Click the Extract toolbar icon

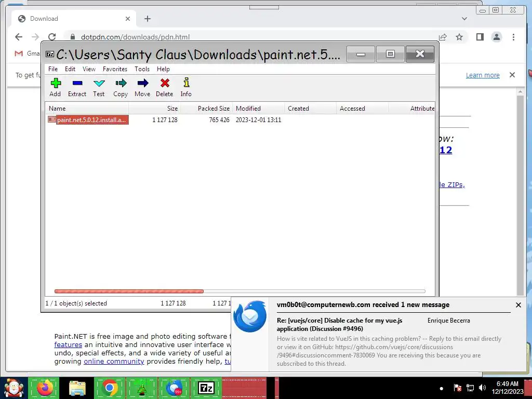coord(77,87)
